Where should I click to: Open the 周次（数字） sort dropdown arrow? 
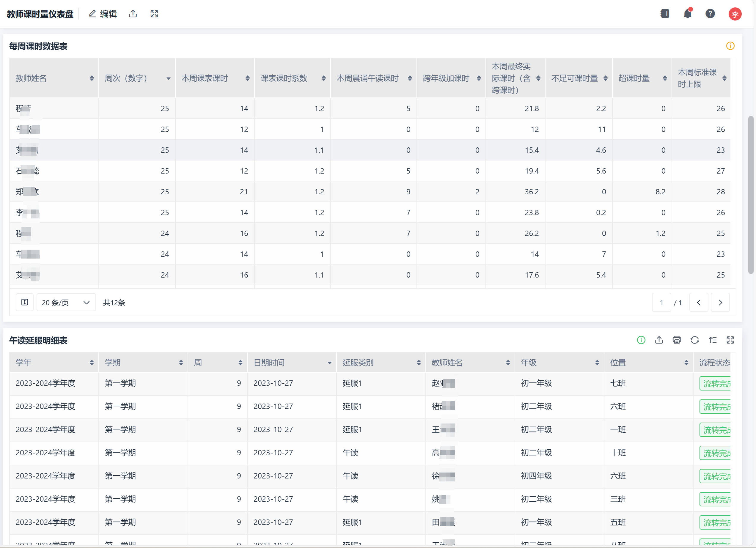point(168,79)
